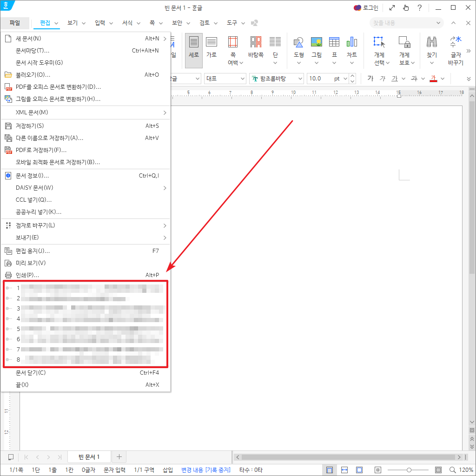Open the 검토 review menu
The image size is (476, 476).
click(208, 23)
